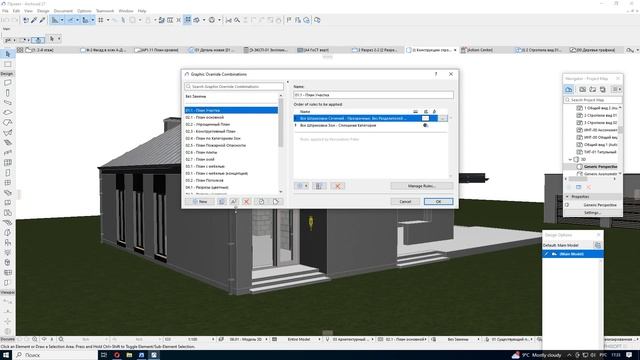
Task: Delete selected combination with red X icon
Action: [246, 202]
